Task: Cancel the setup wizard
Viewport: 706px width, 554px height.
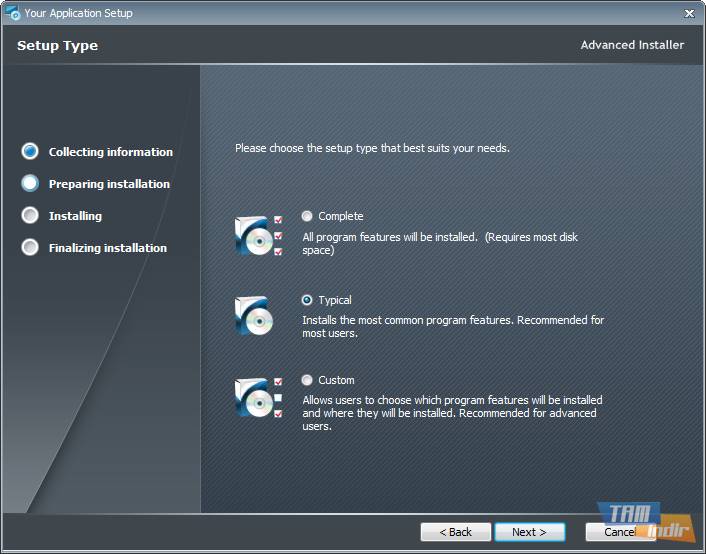Action: point(619,532)
